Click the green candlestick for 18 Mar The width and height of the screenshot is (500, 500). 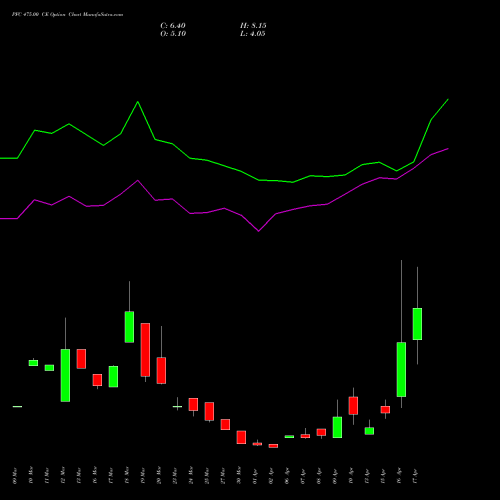pyautogui.click(x=129, y=327)
